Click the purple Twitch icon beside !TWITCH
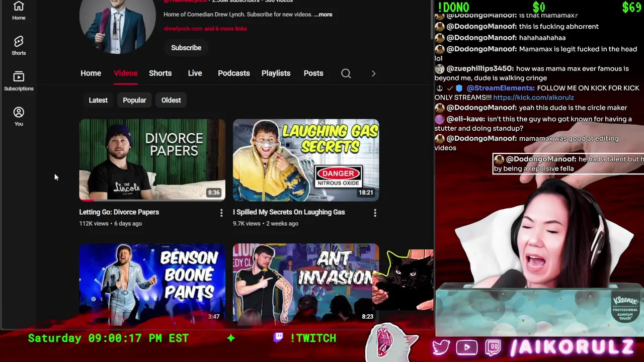The image size is (644, 362). [278, 337]
